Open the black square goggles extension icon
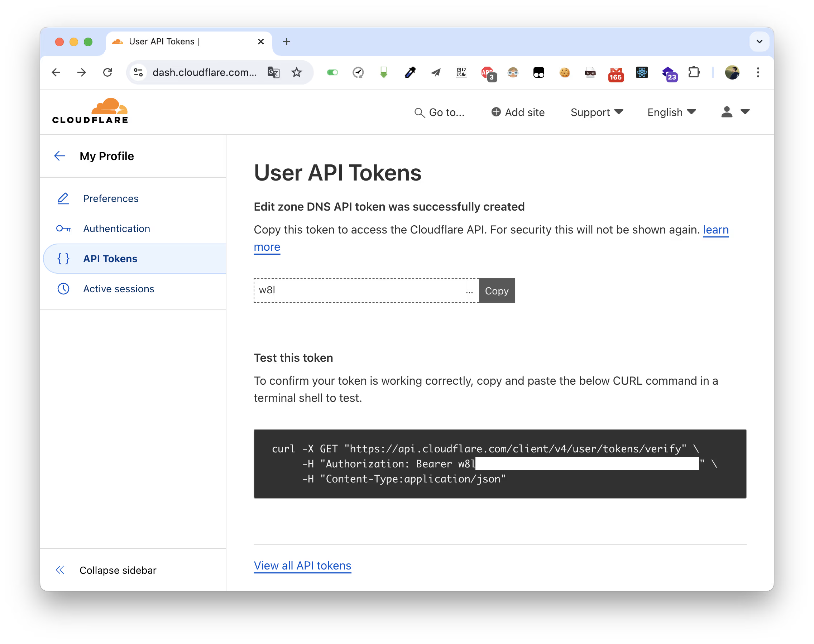Screen dimensions: 814x644 point(538,72)
